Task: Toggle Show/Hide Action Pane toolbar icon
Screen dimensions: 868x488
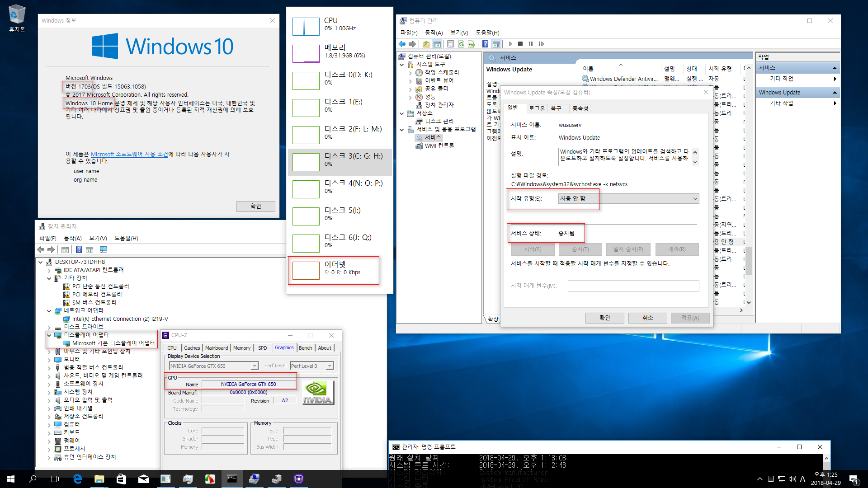Action: tap(496, 44)
